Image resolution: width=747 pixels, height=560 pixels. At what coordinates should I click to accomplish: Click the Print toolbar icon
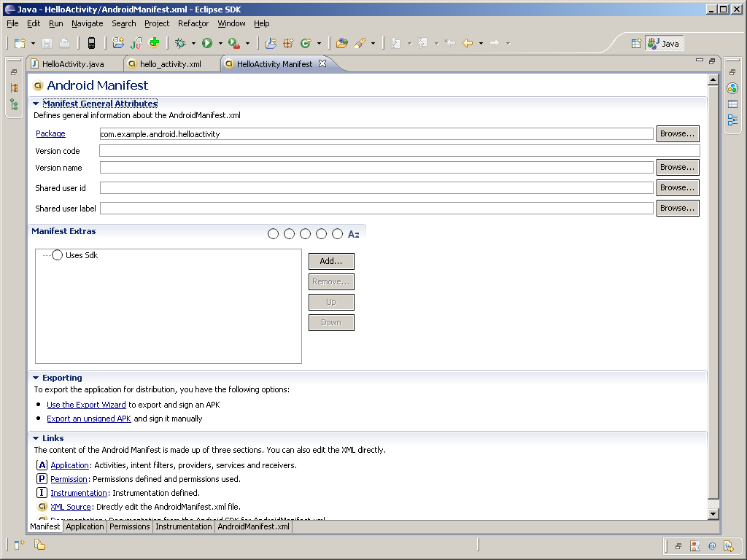[64, 43]
